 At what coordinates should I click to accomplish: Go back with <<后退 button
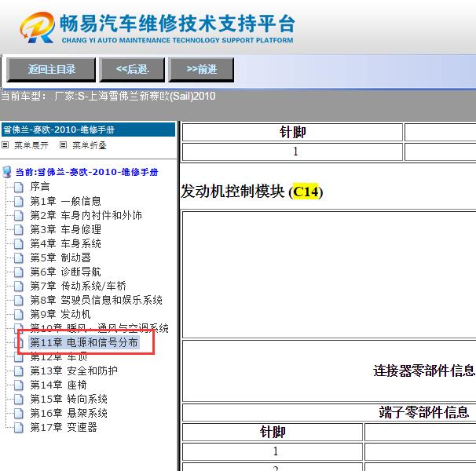132,70
